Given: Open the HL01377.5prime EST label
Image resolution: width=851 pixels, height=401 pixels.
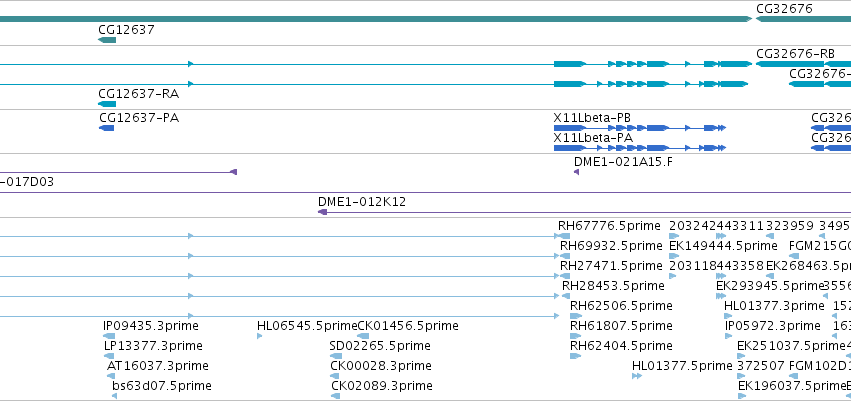Looking at the screenshot, I should click(682, 365).
